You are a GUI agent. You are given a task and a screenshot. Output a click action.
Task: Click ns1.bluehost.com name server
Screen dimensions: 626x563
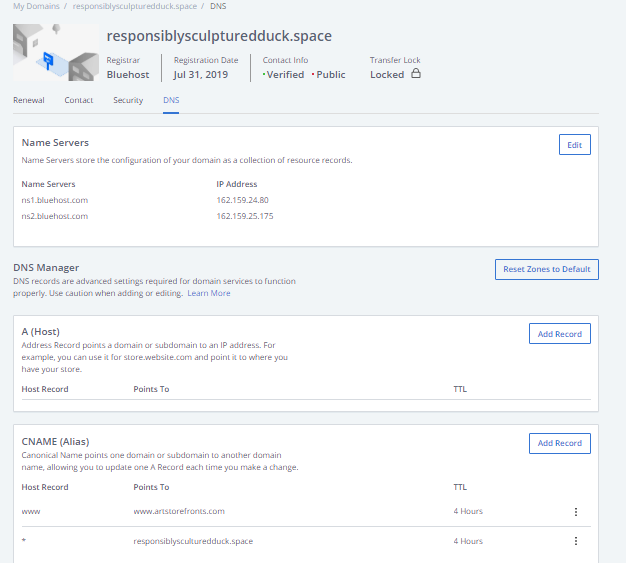[x=55, y=200]
